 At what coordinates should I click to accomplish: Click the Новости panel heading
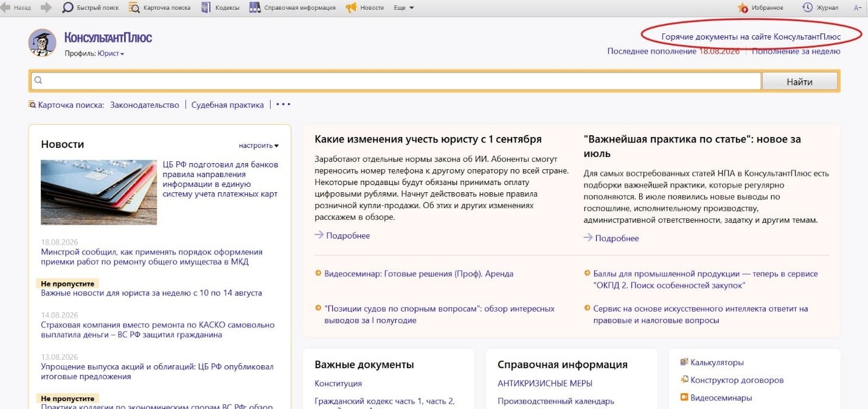(63, 144)
